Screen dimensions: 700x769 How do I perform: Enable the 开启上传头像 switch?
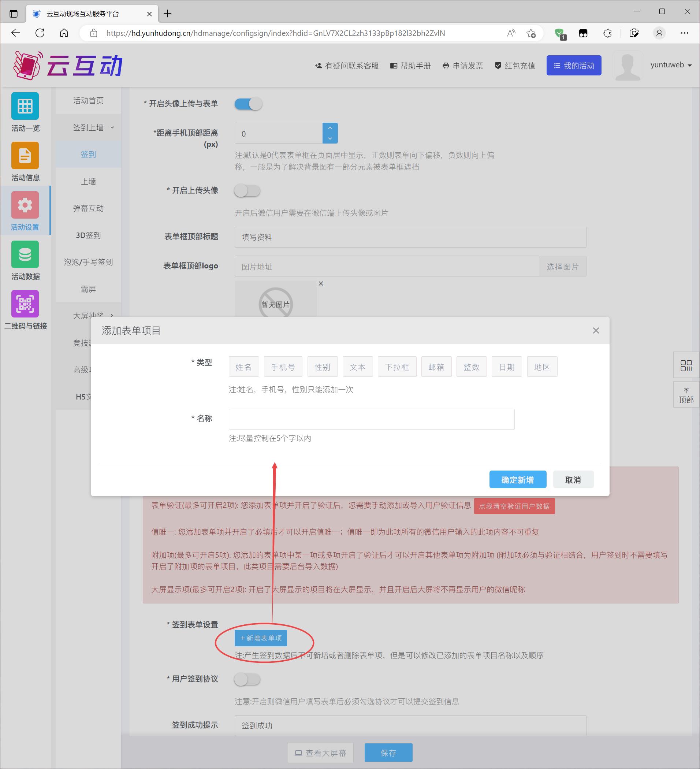(247, 191)
